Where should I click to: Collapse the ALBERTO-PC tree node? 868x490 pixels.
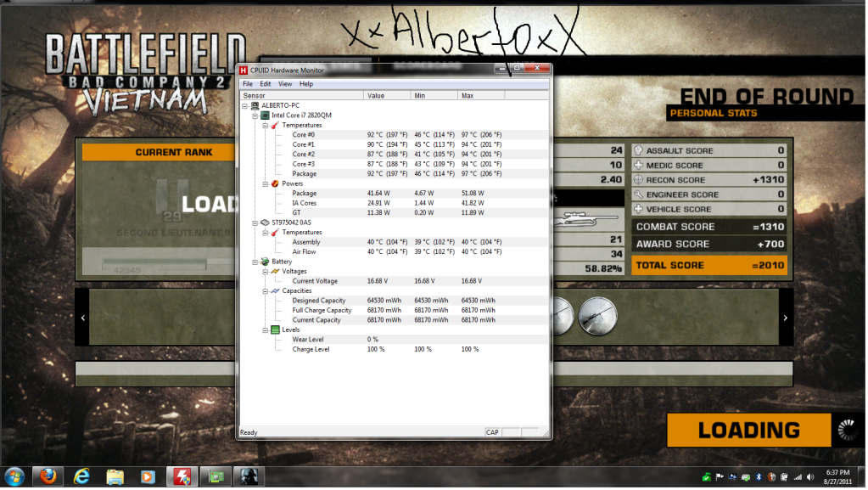[x=244, y=106]
